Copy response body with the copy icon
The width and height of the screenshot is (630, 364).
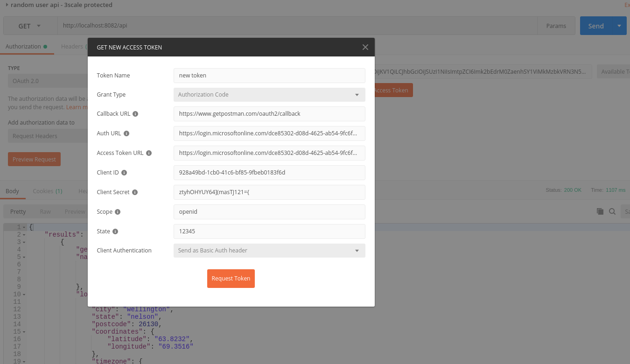coord(600,211)
